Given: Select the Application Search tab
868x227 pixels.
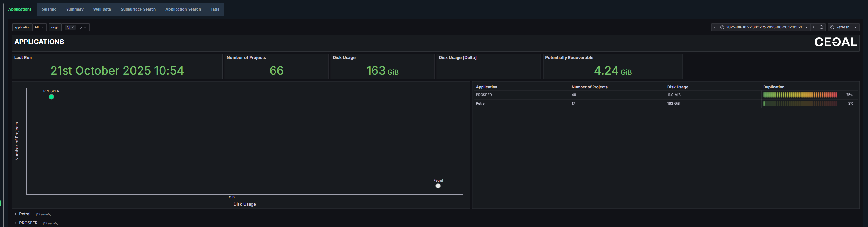Looking at the screenshot, I should click(183, 9).
